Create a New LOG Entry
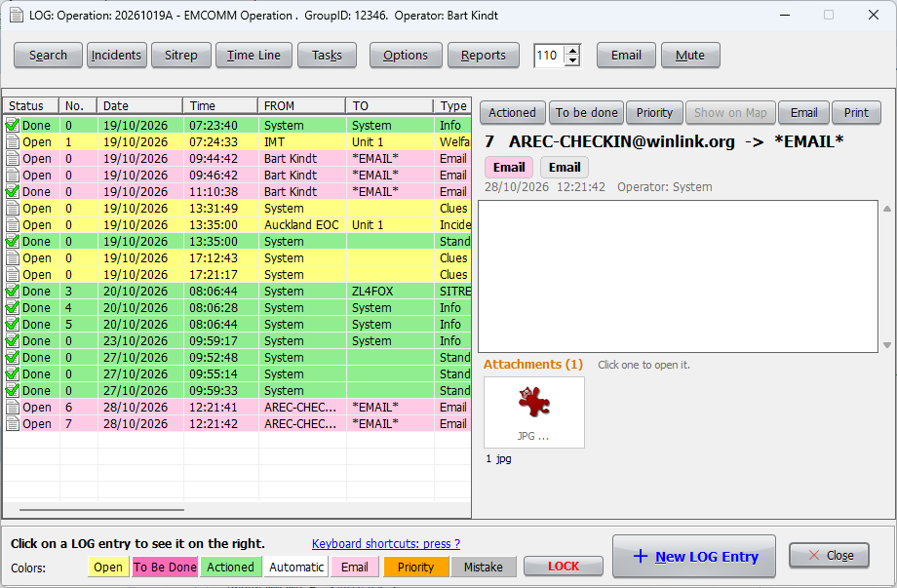897x588 pixels. 694,556
